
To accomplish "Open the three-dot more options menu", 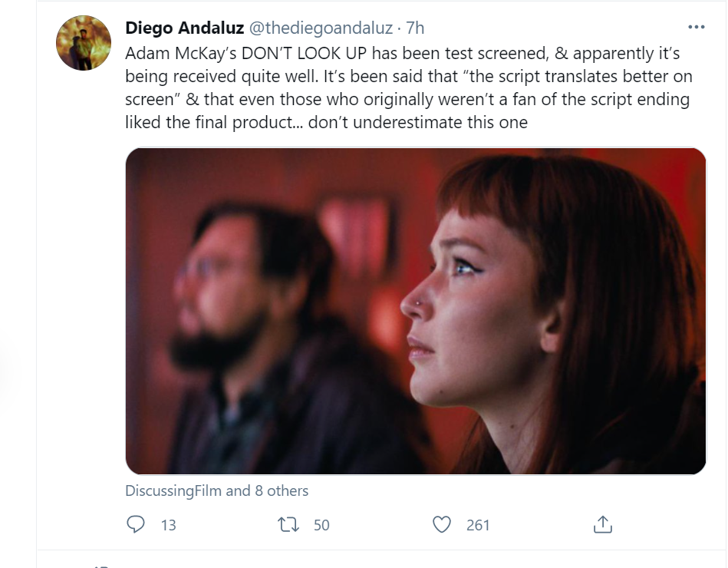I will (697, 28).
